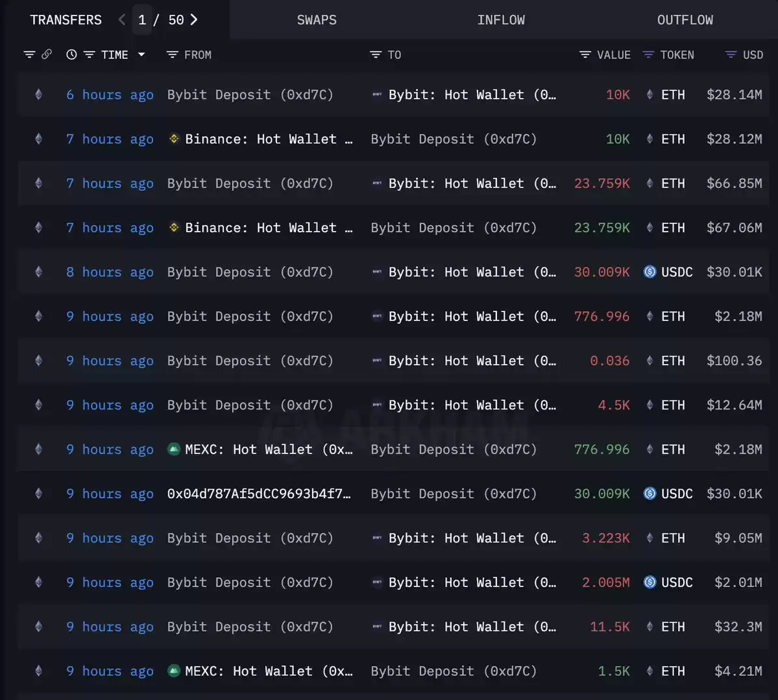Open Binance: Hot Wallet in the $28.12M row
The image size is (778, 700).
269,139
